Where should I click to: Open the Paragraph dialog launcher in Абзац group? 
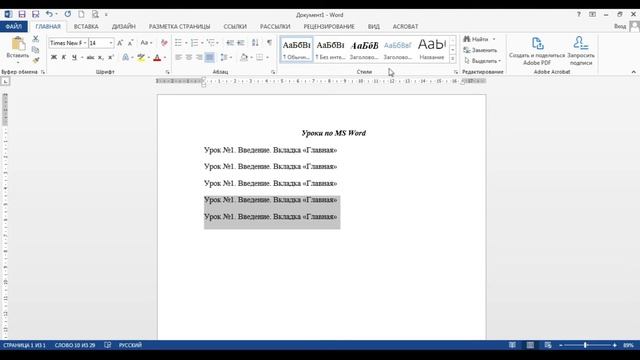tap(273, 72)
